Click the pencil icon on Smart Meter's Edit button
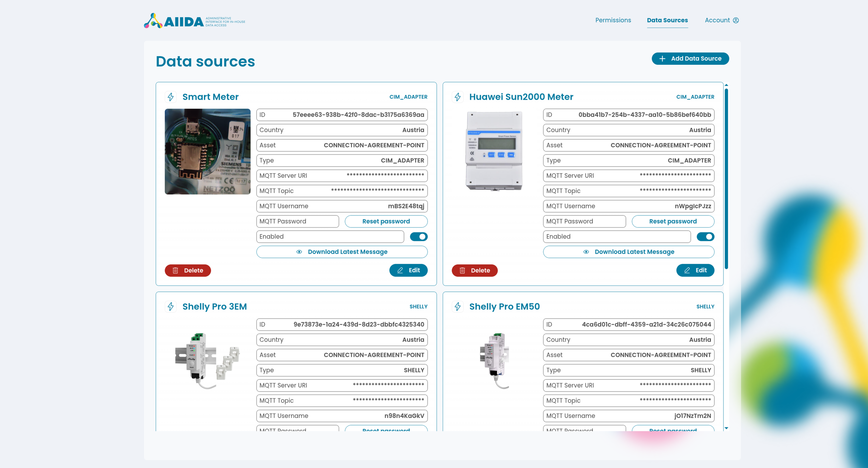This screenshot has width=868, height=468. [x=400, y=270]
